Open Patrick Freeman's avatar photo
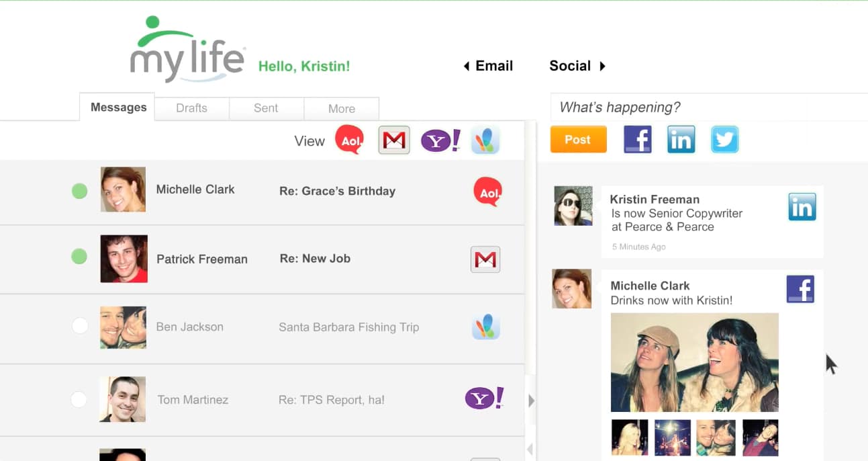This screenshot has height=461, width=868. pyautogui.click(x=124, y=259)
